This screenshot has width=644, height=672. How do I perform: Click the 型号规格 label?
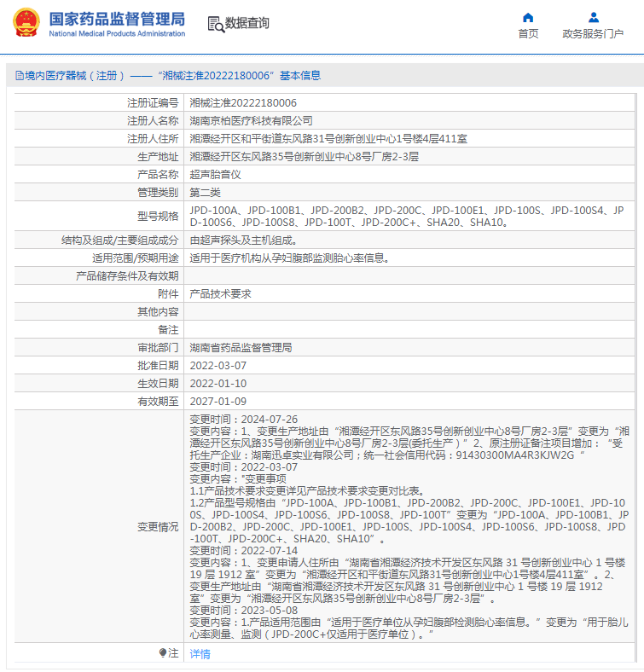point(158,217)
